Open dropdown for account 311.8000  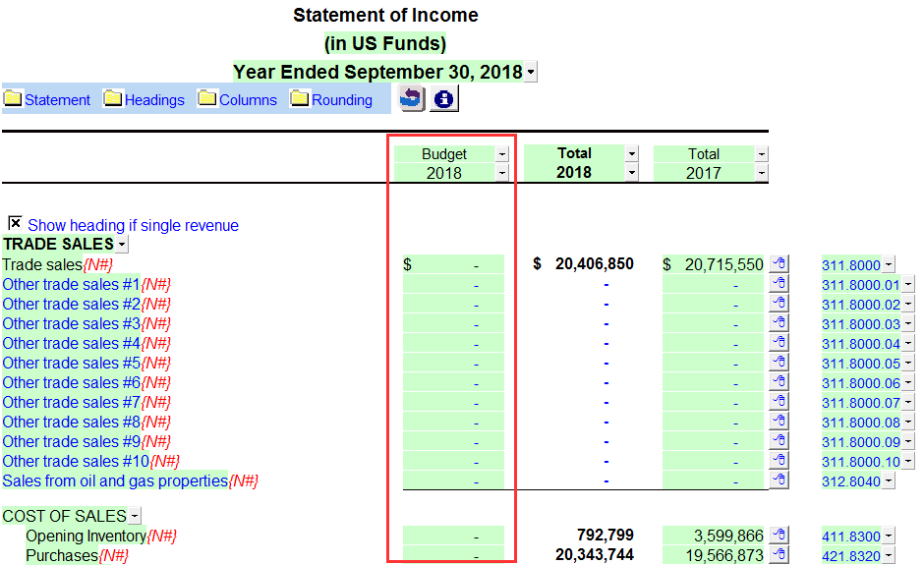tap(889, 265)
